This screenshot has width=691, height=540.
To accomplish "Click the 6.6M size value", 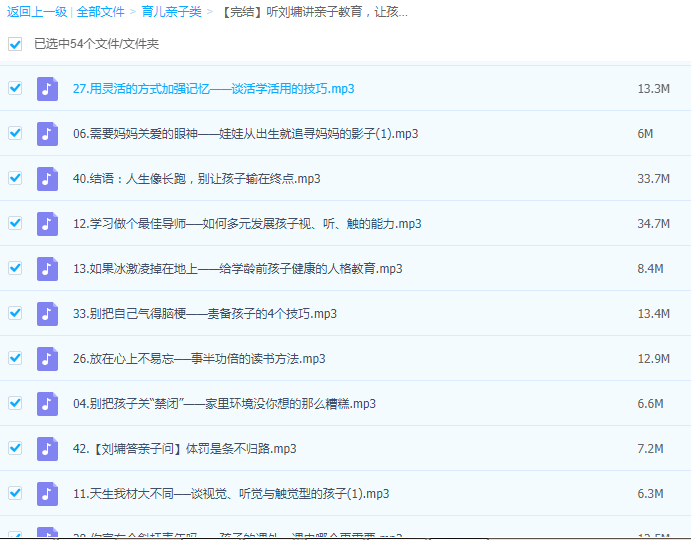I will (x=650, y=404).
